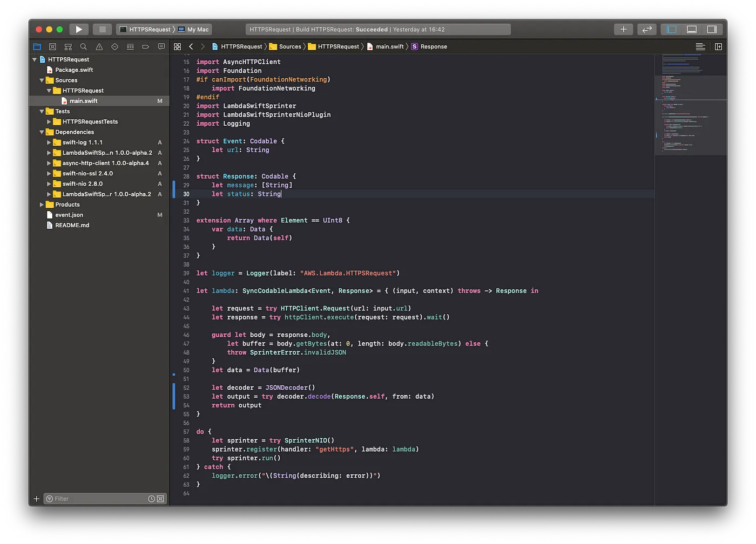Screen dimensions: 756x544
Task: Collapse the Sources folder
Action: (42, 80)
